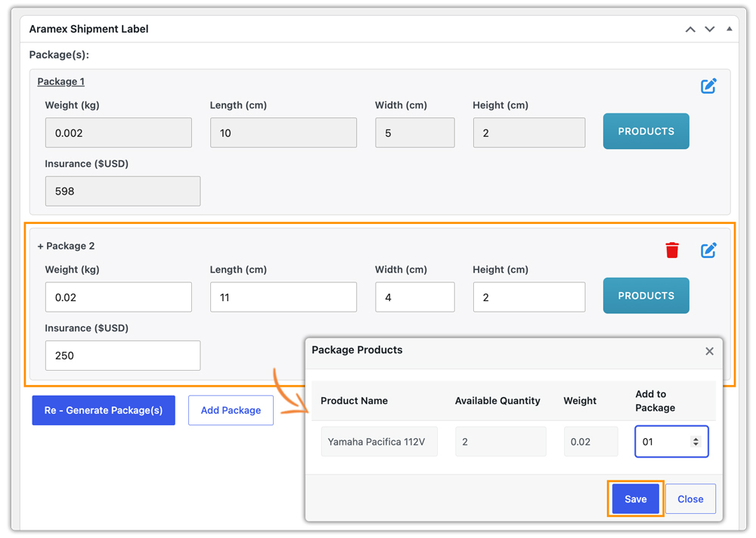Close the Package Products dialog with X
Image resolution: width=756 pixels, height=538 pixels.
pos(709,351)
